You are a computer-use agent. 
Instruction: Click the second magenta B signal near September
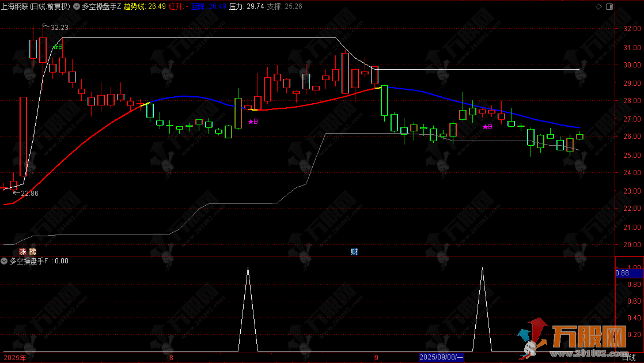click(487, 126)
